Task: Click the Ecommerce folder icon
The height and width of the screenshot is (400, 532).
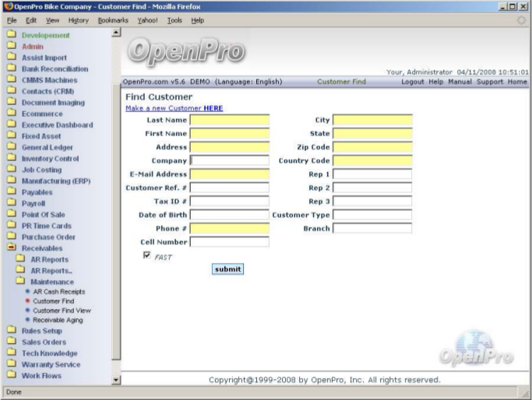Action: (12, 114)
